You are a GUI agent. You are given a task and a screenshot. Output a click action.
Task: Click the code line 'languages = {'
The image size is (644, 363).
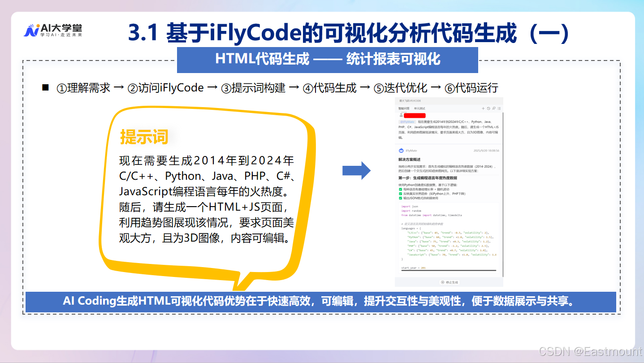(x=411, y=229)
